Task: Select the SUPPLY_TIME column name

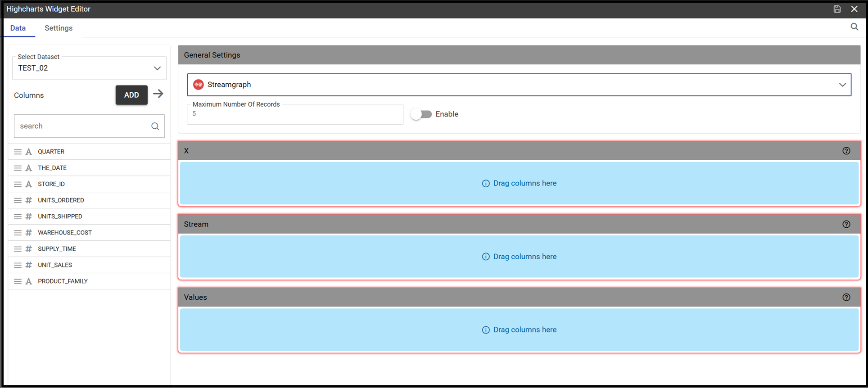Action: [x=57, y=249]
